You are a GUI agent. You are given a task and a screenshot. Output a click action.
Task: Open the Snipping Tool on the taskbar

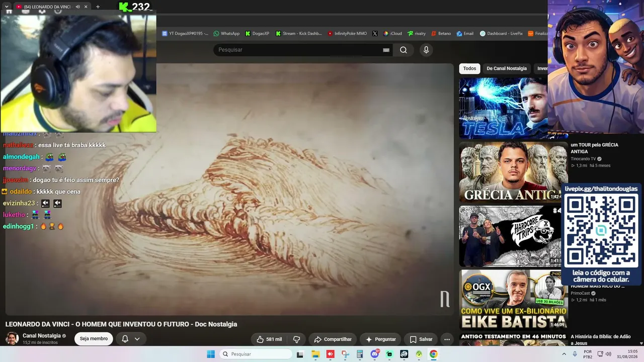(x=345, y=354)
